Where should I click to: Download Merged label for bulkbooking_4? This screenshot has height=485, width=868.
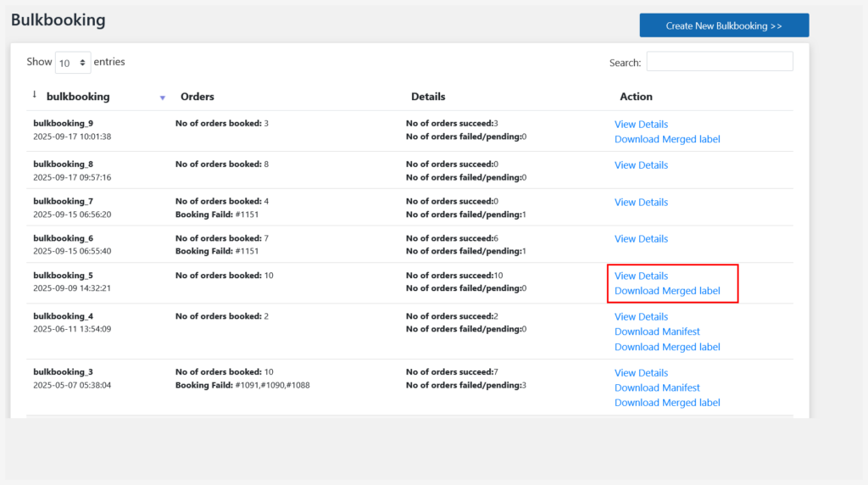click(667, 347)
